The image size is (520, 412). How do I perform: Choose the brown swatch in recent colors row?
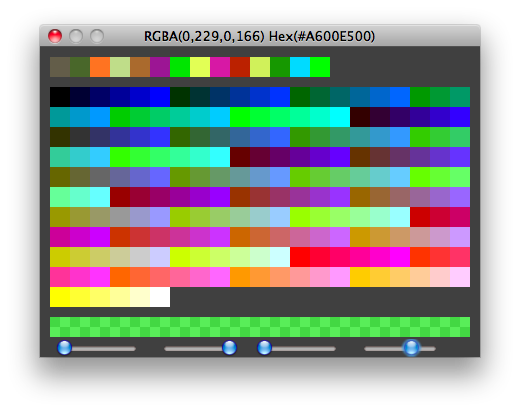[x=140, y=67]
